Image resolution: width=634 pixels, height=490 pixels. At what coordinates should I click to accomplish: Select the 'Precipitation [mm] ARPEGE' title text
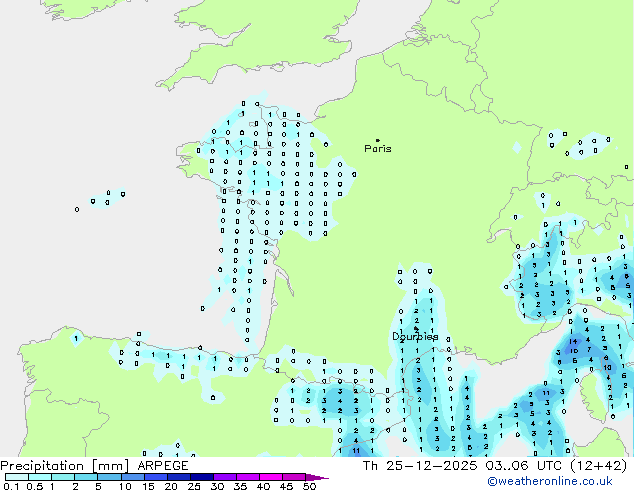pos(94,466)
